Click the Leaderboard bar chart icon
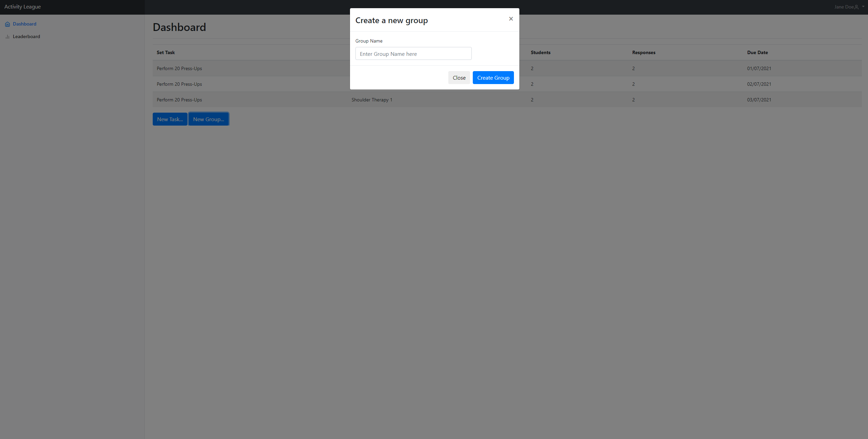 (x=7, y=37)
